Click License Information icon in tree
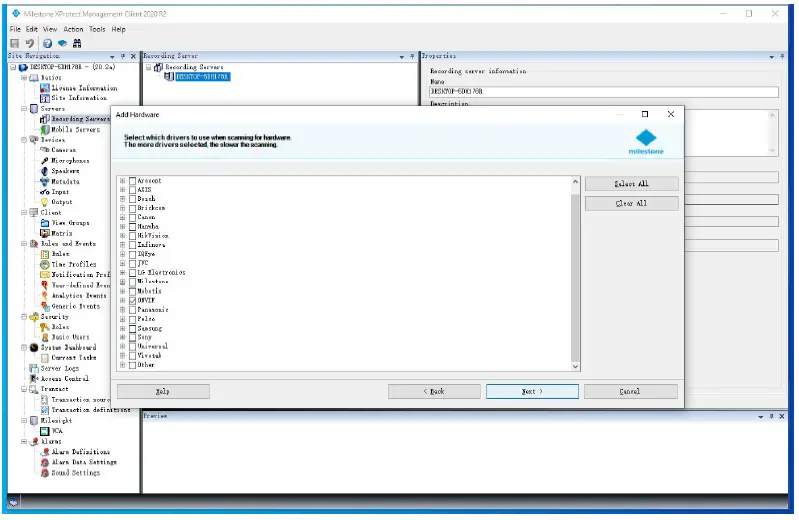The height and width of the screenshot is (520, 799). tap(45, 88)
